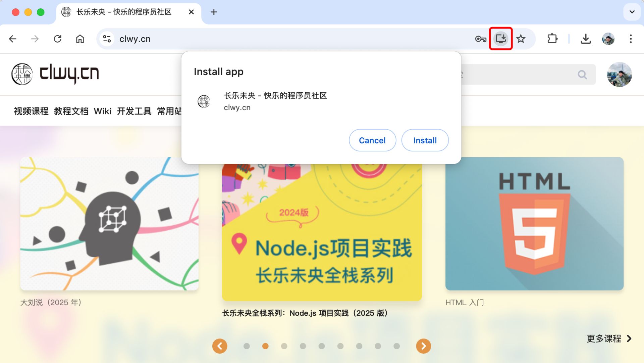The width and height of the screenshot is (644, 363).
Task: Jump to the fifth carousel dot
Action: (322, 346)
